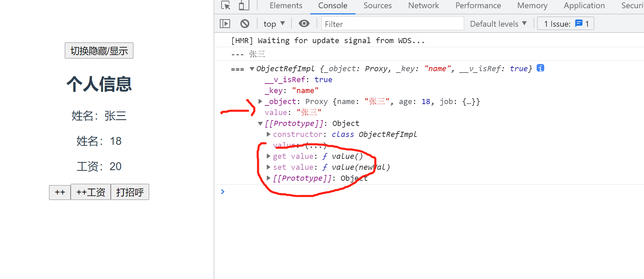Click the ++ button
The image size is (644, 279).
[60, 192]
